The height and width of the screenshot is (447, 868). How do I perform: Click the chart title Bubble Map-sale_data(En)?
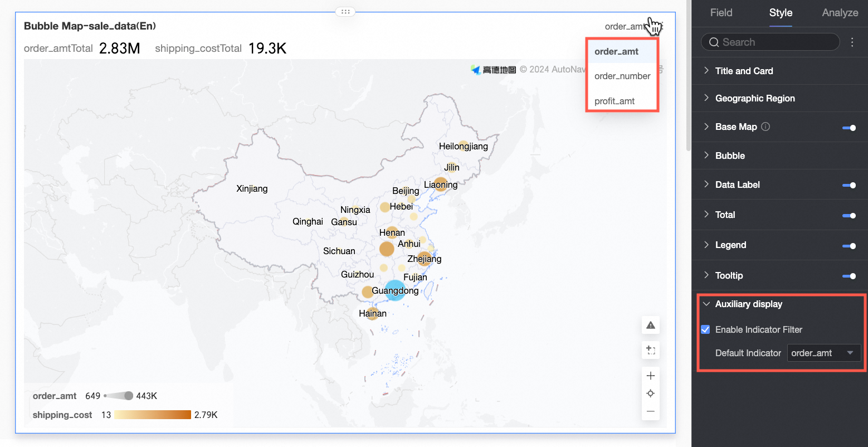[90, 26]
